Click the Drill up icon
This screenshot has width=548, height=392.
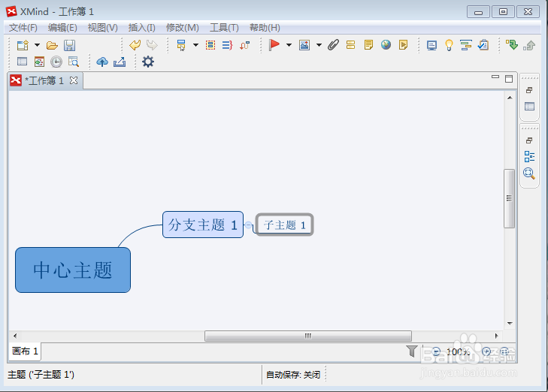529,45
